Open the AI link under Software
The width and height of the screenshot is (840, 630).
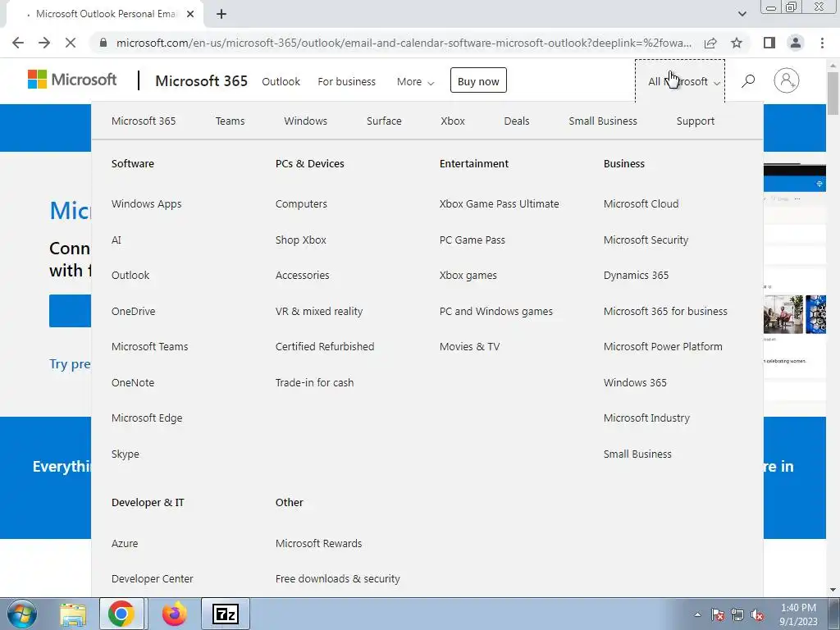point(116,240)
